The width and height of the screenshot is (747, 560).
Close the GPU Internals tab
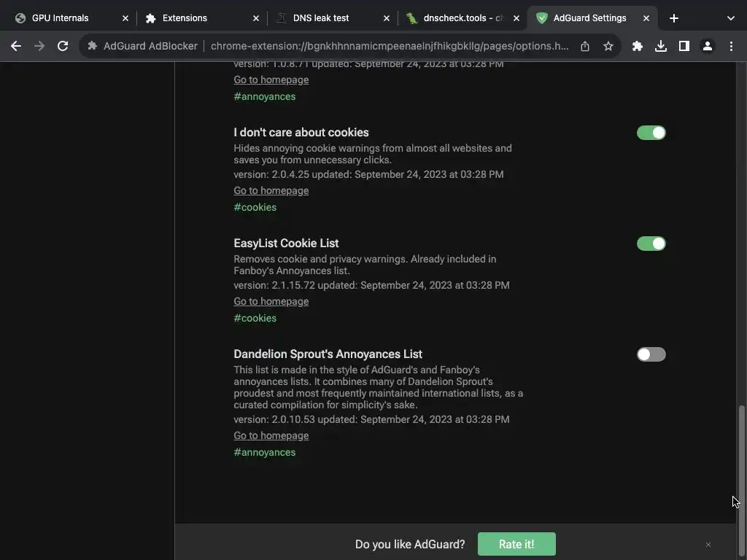point(125,18)
